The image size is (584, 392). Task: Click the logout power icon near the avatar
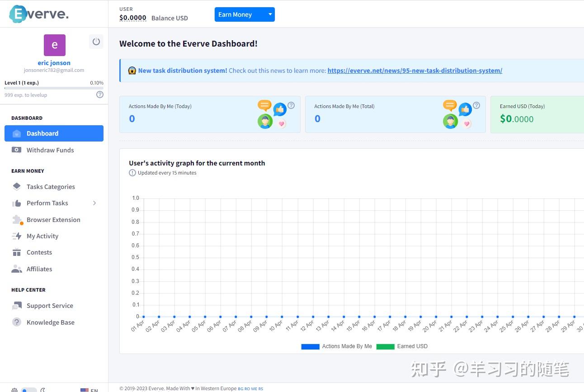[96, 41]
